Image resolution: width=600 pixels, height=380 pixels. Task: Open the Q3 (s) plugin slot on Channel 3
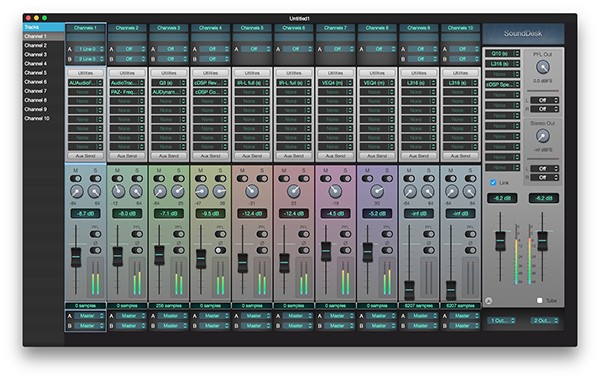click(x=169, y=83)
